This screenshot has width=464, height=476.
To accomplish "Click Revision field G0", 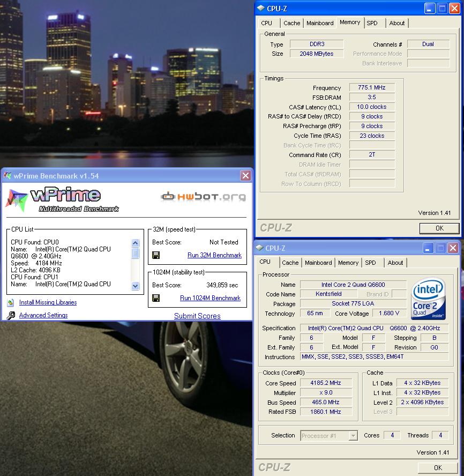I will coord(434,347).
